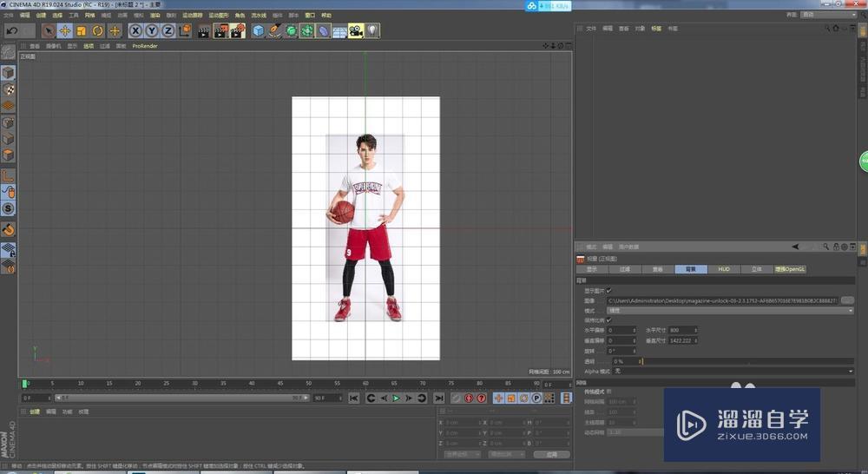Open the 创建 (Create) menu in material manager
Viewport: 868px width, 474px height.
pyautogui.click(x=35, y=412)
